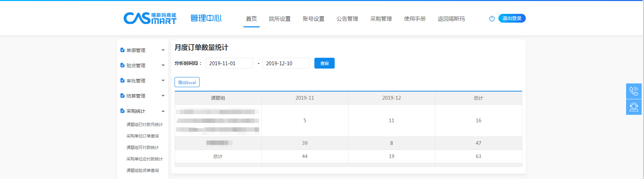This screenshot has height=179, width=644.
Task: Open the customer service headset icon
Action: click(634, 107)
